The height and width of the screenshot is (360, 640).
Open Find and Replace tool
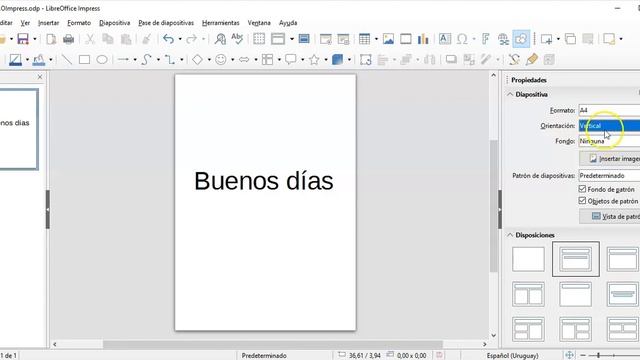(x=220, y=39)
